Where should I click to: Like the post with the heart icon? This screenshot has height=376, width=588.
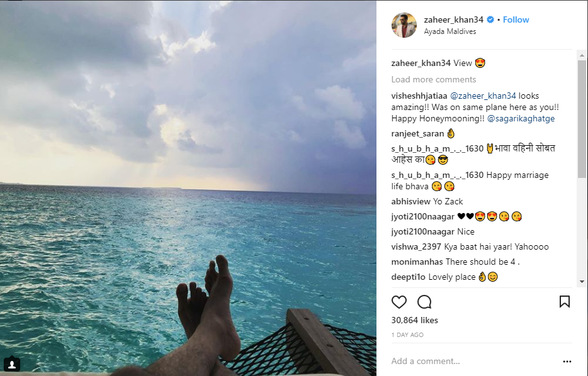click(399, 302)
